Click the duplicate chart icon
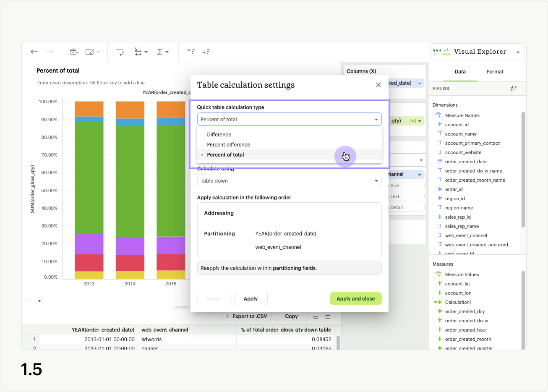The width and height of the screenshot is (548, 392). point(74,52)
